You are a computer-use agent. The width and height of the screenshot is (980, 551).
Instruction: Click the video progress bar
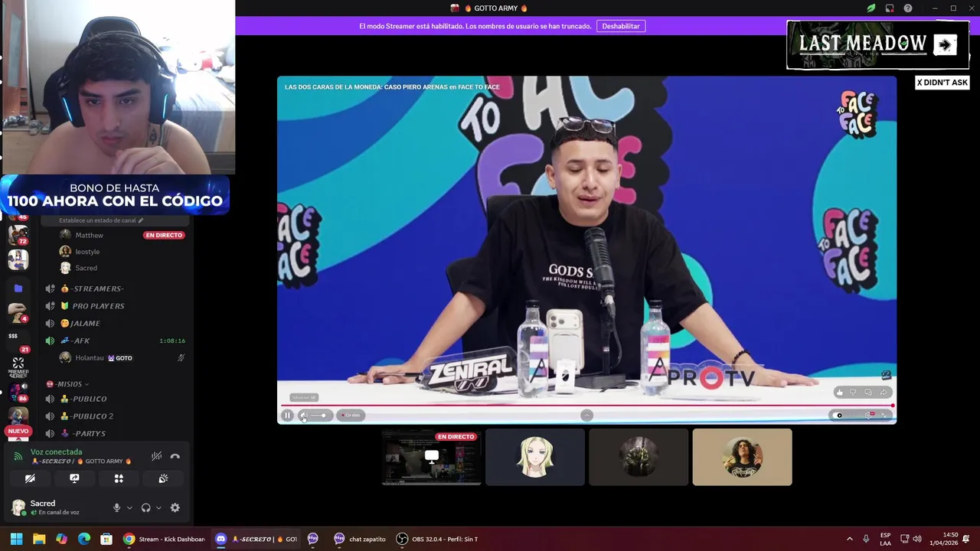[x=586, y=406]
